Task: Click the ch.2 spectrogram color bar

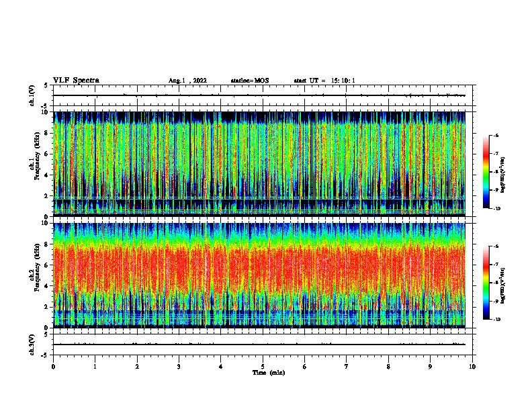Action: [486, 283]
